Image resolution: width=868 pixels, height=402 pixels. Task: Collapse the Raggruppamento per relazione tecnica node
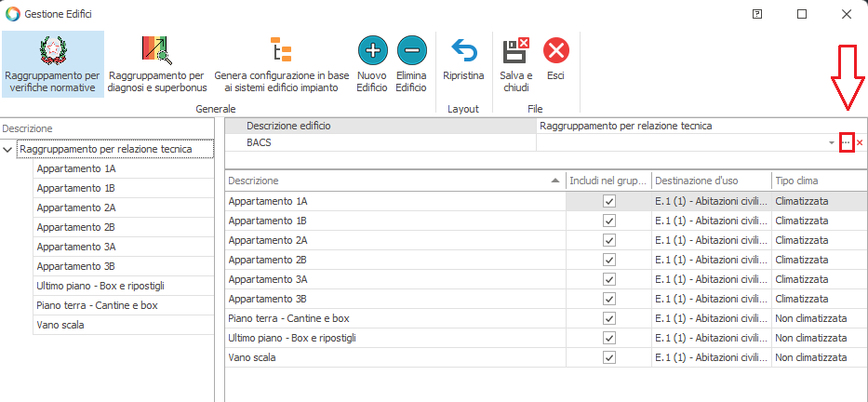pos(8,149)
